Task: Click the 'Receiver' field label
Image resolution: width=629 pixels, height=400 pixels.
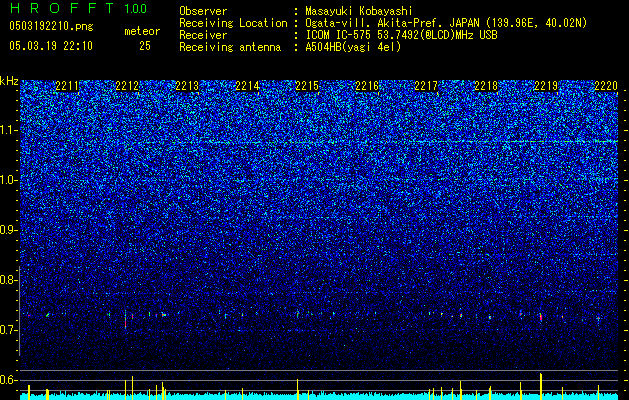Action: pyautogui.click(x=203, y=35)
